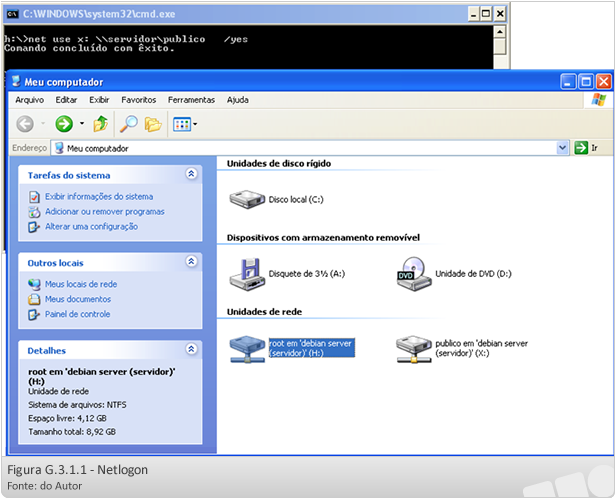The width and height of the screenshot is (616, 499).
Task: Open the Favoritos menu
Action: [x=139, y=100]
